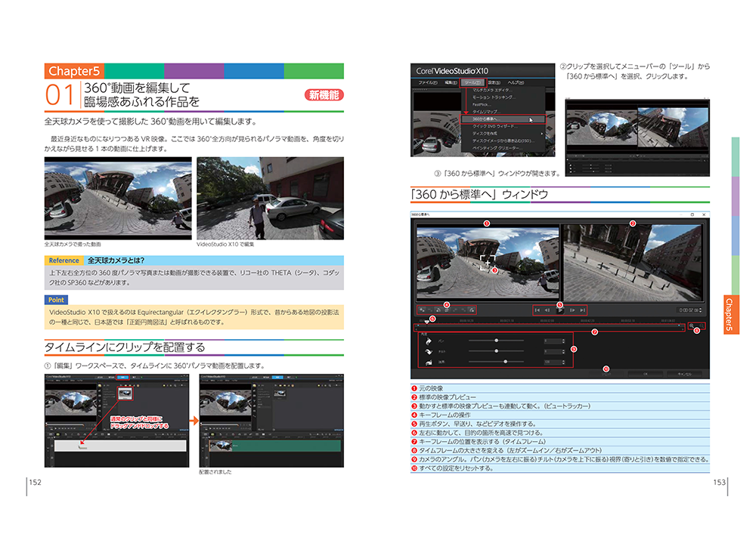Select the 360 clip thumbnail in library
756x534 pixels.
click(126, 393)
